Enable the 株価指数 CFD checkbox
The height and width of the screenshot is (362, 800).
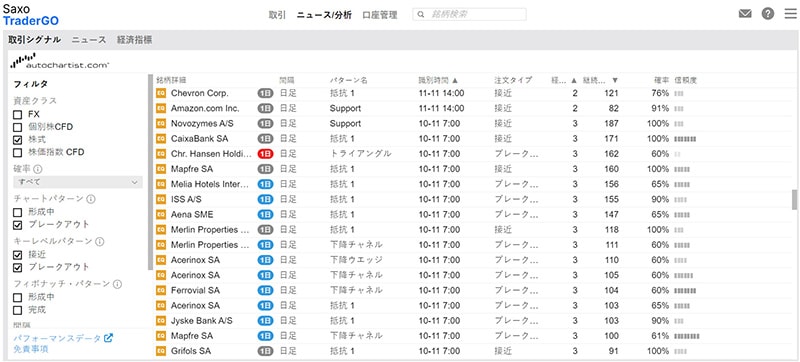(18, 152)
